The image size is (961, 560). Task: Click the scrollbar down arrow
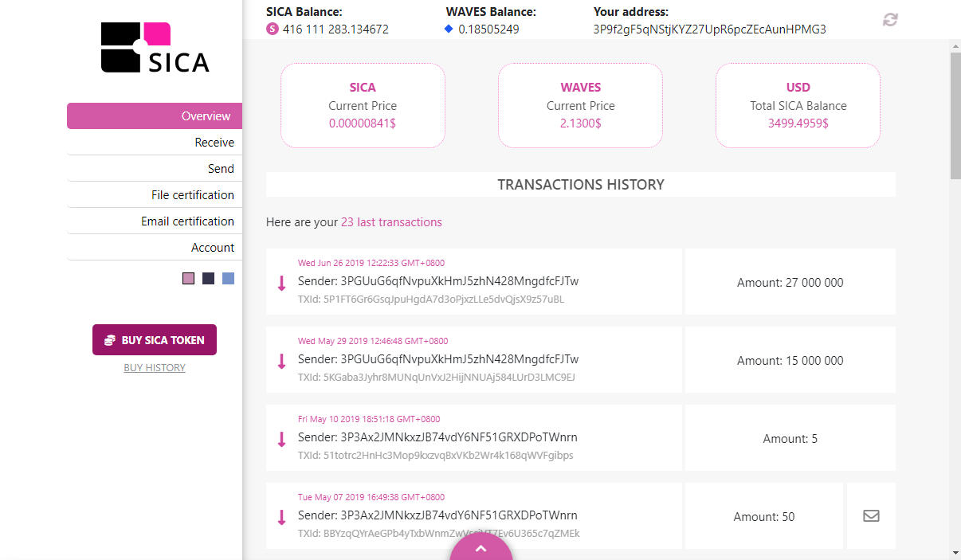pos(955,552)
